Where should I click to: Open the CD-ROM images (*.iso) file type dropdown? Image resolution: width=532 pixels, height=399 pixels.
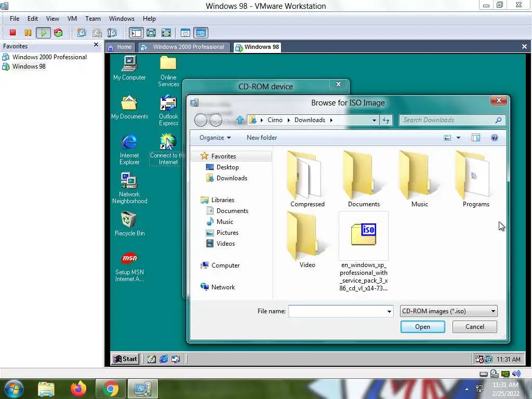(448, 311)
